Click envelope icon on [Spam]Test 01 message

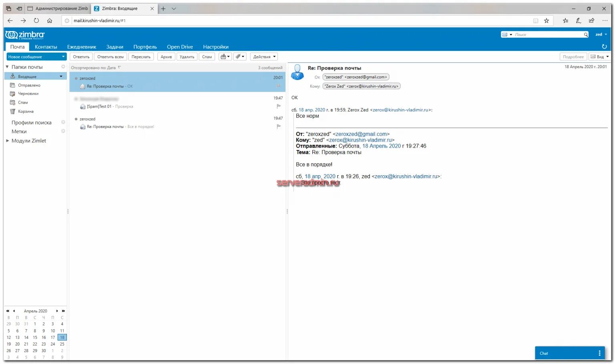click(82, 106)
